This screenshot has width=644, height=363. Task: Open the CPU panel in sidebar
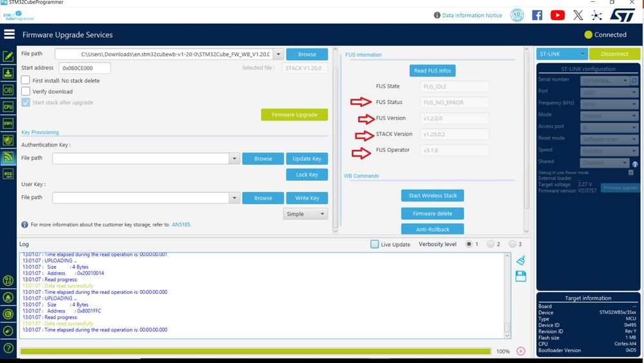(x=8, y=107)
